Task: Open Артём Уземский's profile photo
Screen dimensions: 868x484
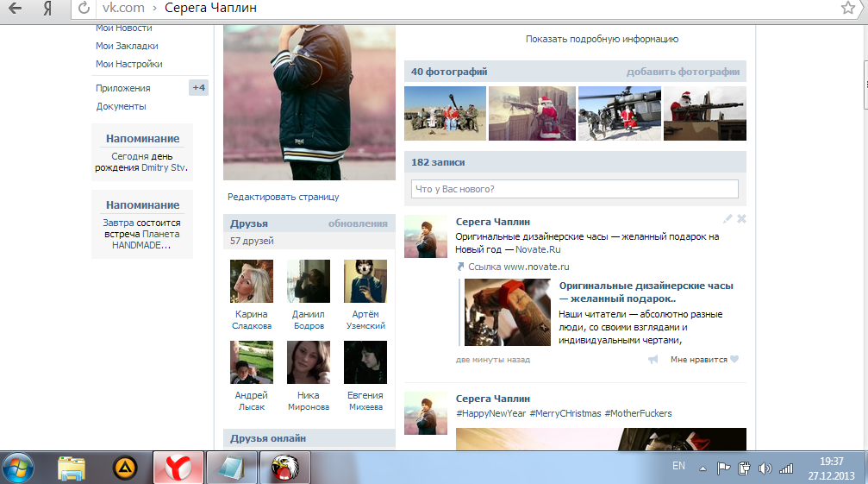Action: click(x=365, y=281)
